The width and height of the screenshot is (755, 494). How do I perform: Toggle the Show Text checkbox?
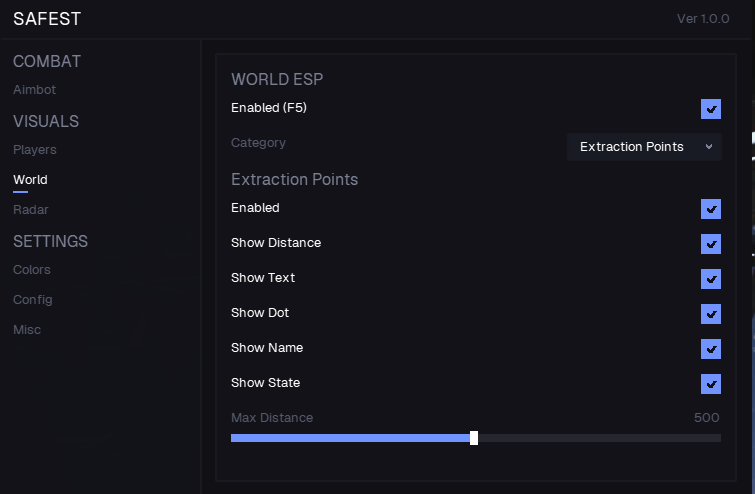coord(711,279)
